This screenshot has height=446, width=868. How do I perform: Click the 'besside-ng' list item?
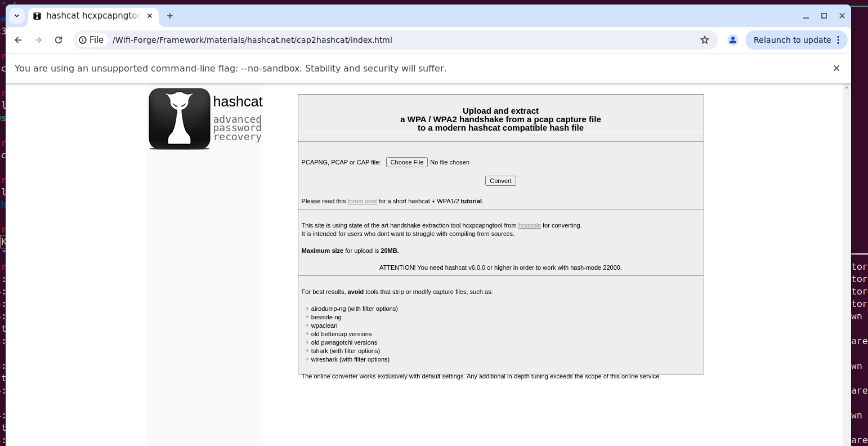tap(326, 317)
